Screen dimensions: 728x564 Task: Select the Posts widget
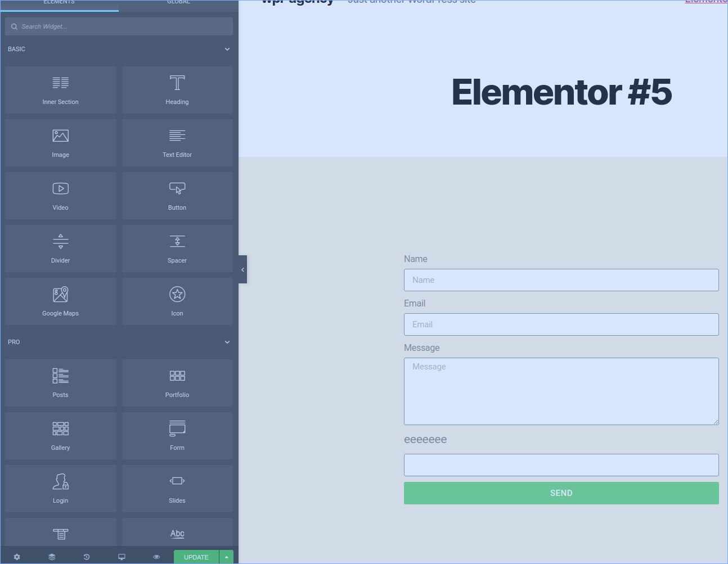pos(61,383)
